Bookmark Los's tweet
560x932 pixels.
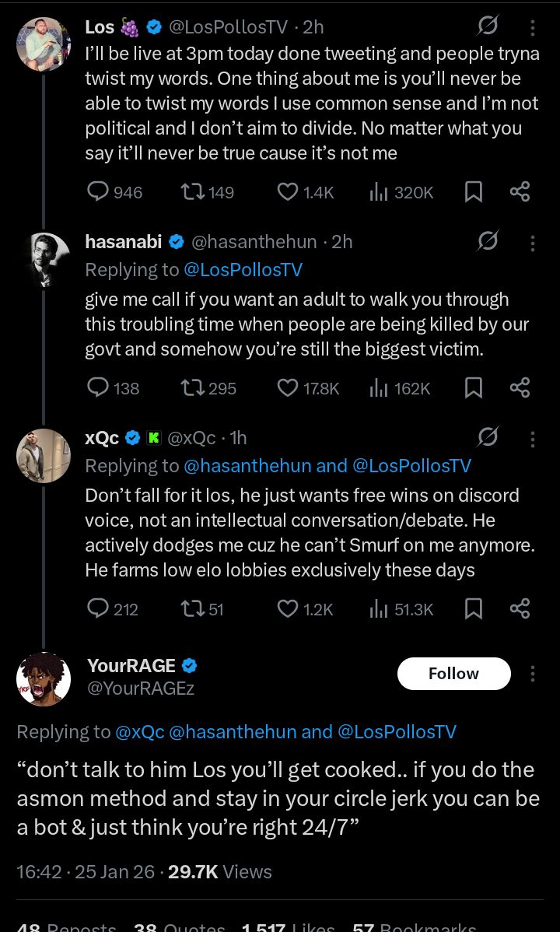coord(473,191)
